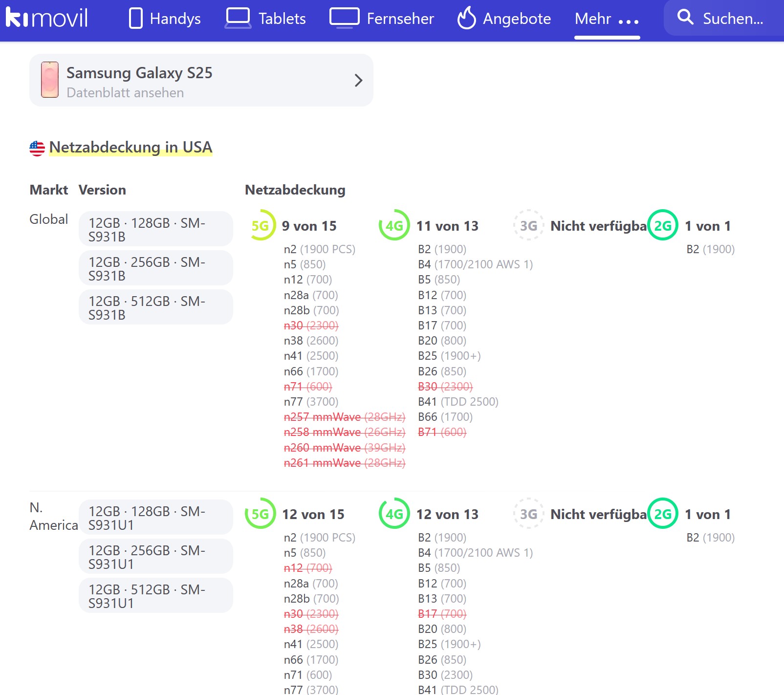Viewport: 784px width, 695px height.
Task: Select 12GB 256GB SM-S931U1 version
Action: [x=156, y=556]
